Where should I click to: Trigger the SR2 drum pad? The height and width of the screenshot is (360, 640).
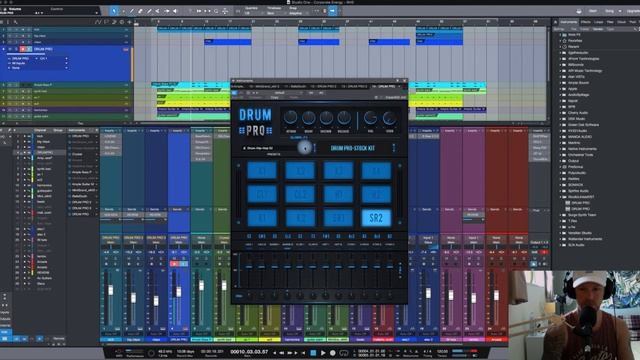pyautogui.click(x=376, y=218)
